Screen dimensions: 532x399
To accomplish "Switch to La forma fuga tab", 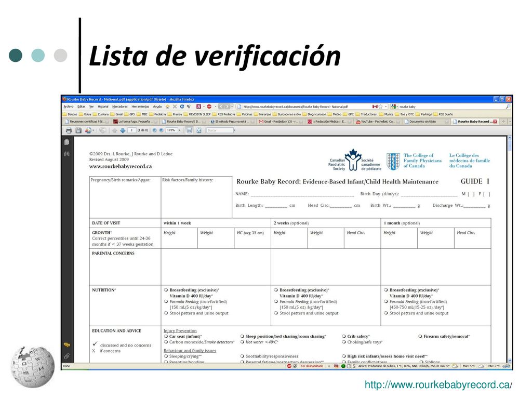I will (136, 122).
